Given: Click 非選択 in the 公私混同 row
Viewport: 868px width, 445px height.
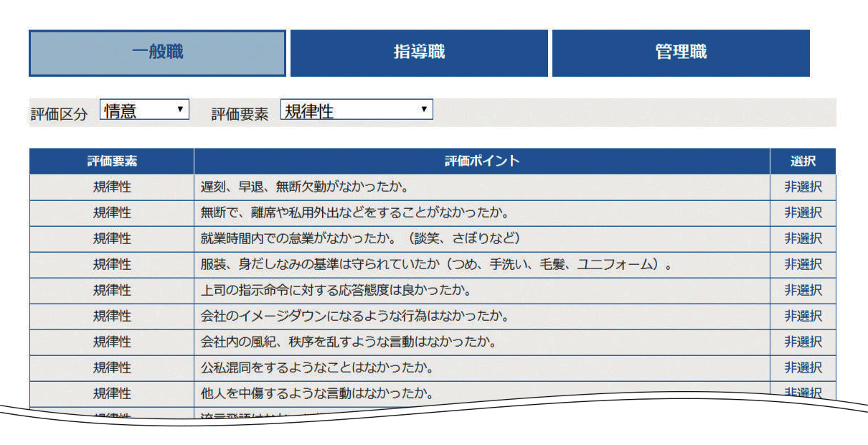Looking at the screenshot, I should point(803,368).
